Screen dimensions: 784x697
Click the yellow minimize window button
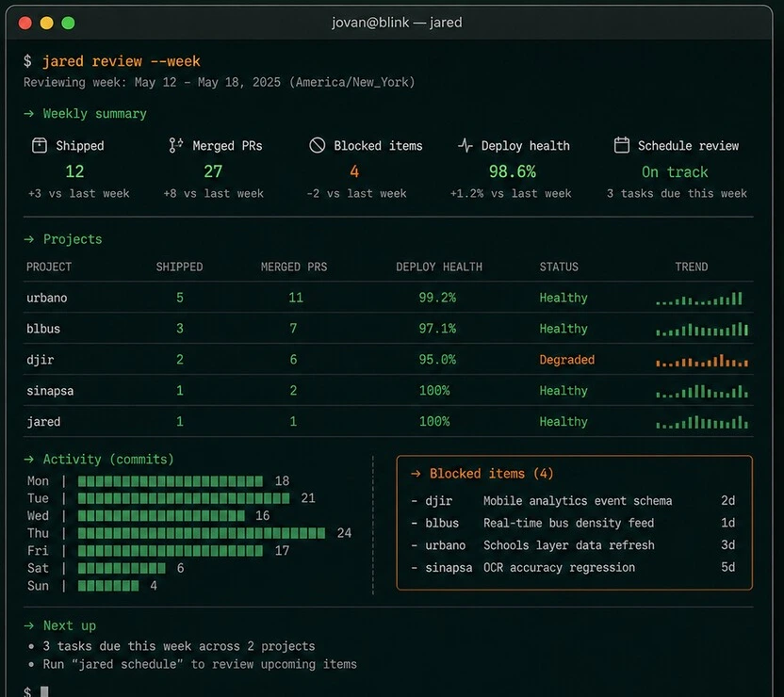point(46,23)
